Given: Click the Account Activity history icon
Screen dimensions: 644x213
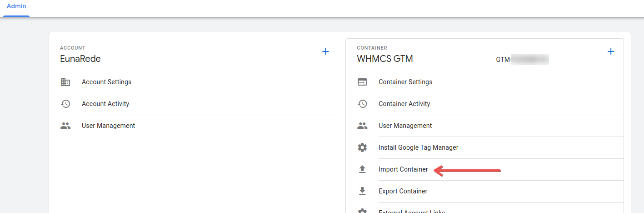Looking at the screenshot, I should [x=65, y=104].
